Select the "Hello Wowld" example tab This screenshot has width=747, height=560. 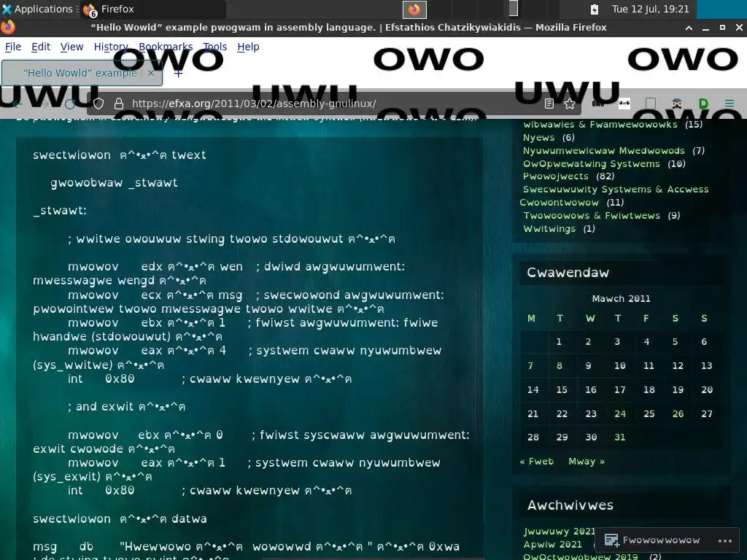point(81,73)
